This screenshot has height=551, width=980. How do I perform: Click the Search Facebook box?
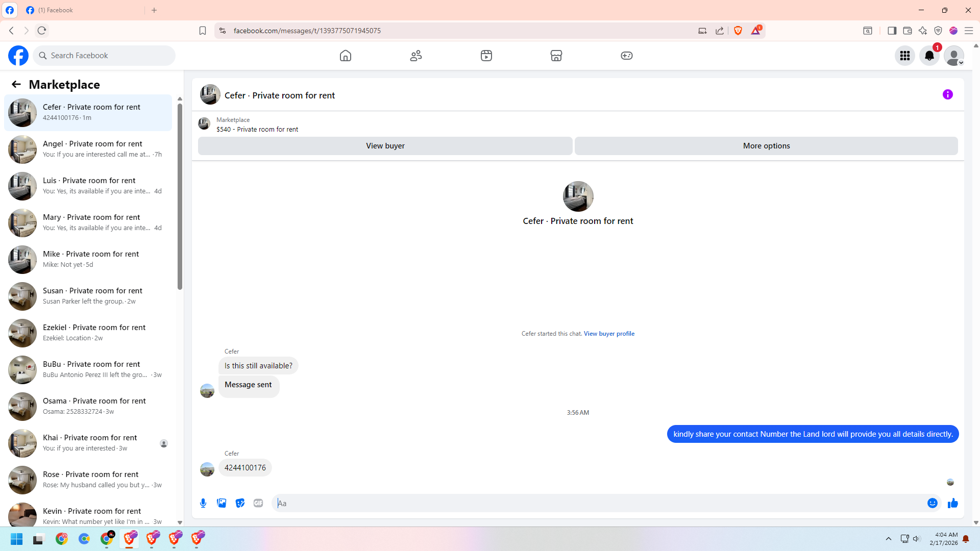pyautogui.click(x=104, y=56)
